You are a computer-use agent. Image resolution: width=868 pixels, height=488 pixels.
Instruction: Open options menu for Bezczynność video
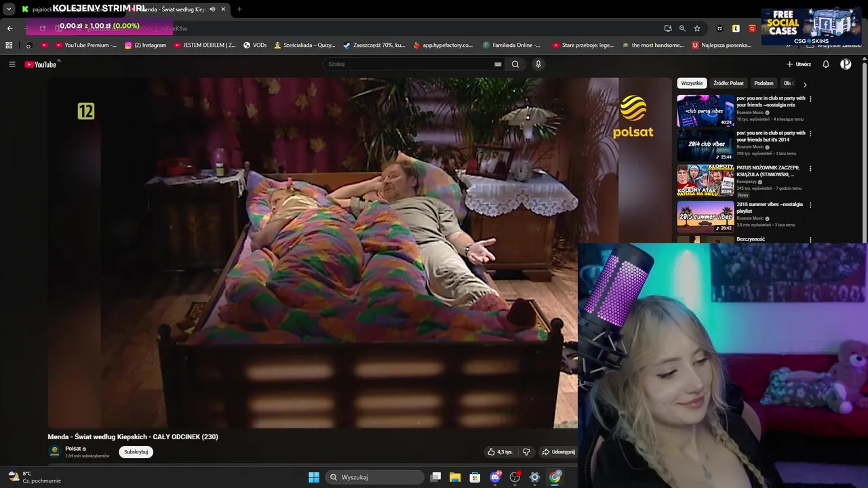(x=810, y=239)
